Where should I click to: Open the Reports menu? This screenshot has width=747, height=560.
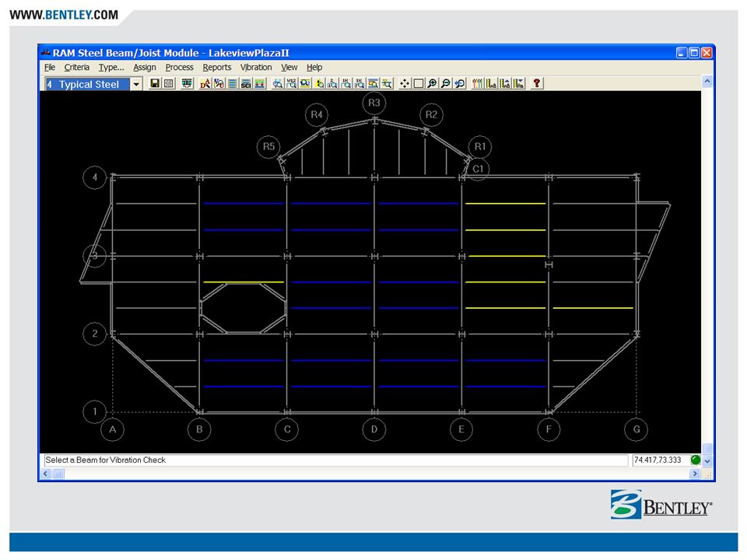(217, 67)
